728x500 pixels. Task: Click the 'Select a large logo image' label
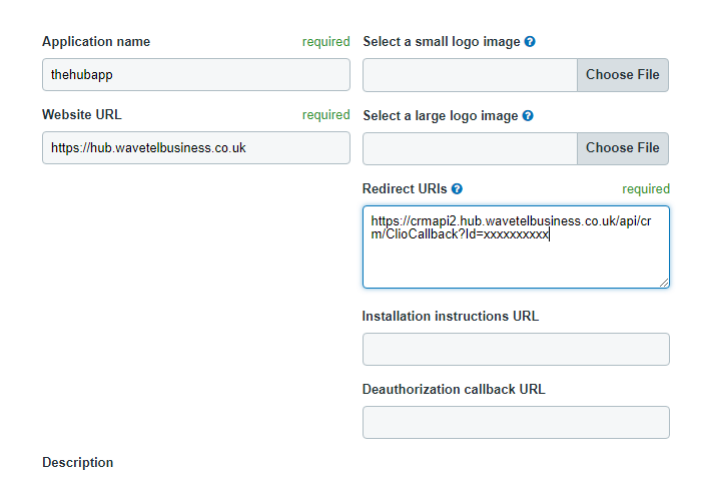pos(440,116)
